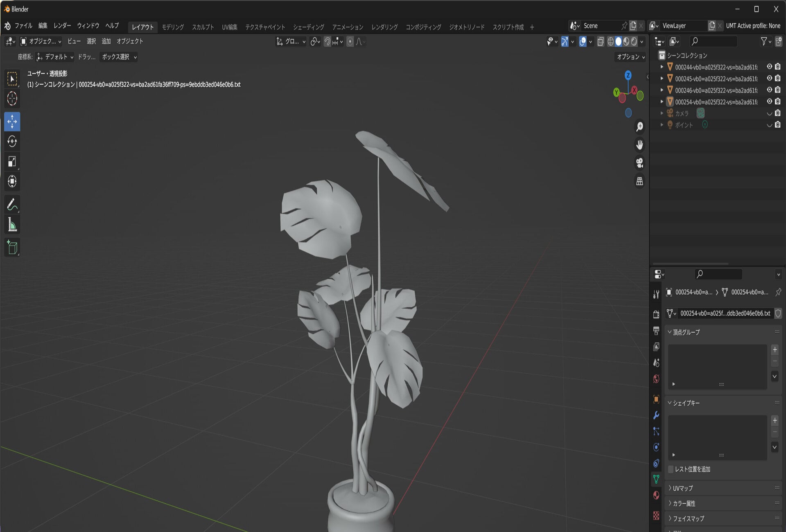Add a new vertex group with plus button
Screen dimensions: 786x532
pyautogui.click(x=775, y=349)
